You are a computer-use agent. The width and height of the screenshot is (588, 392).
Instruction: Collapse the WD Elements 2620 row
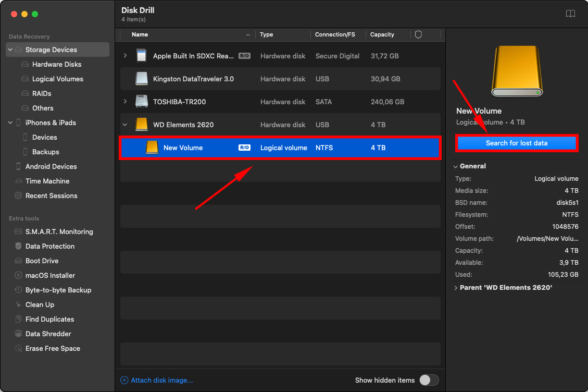125,124
